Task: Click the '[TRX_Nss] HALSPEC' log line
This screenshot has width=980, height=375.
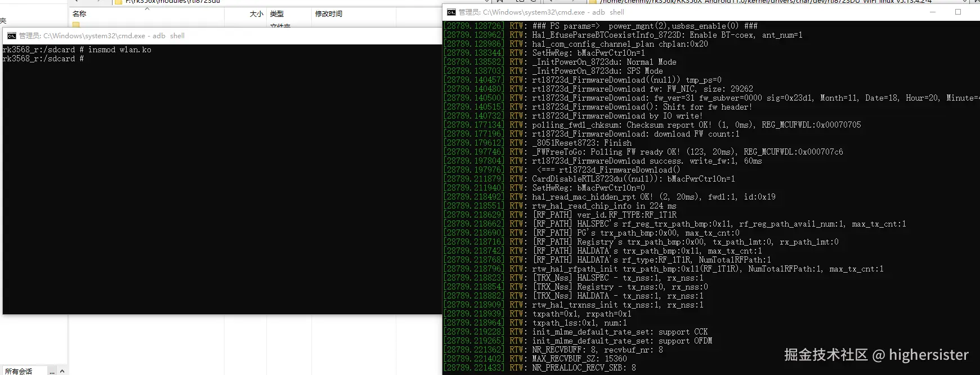Action: pyautogui.click(x=574, y=278)
